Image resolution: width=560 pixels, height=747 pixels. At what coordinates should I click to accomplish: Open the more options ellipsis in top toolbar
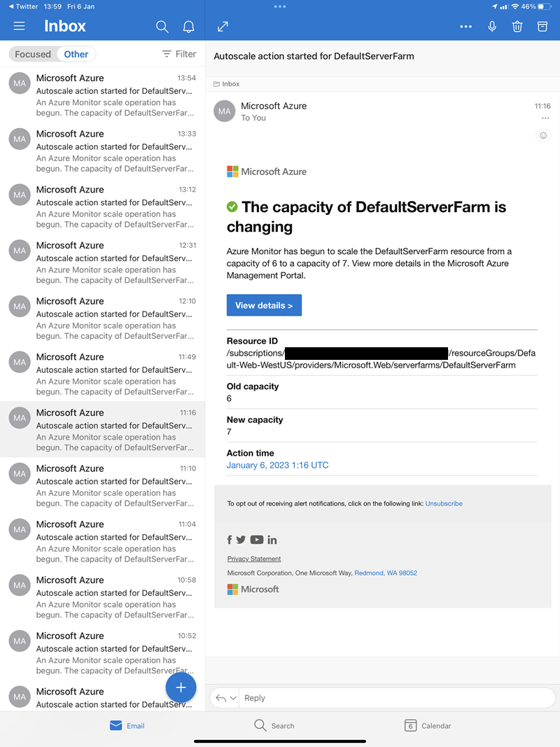[x=465, y=27]
